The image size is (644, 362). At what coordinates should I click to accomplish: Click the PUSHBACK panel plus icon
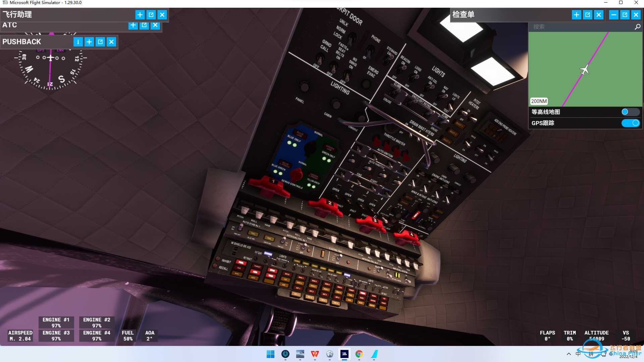point(89,42)
